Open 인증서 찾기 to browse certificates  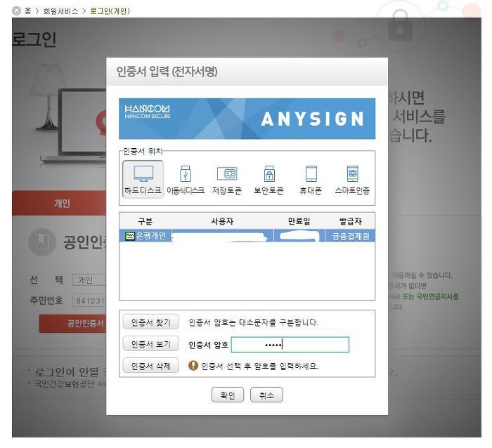150,322
